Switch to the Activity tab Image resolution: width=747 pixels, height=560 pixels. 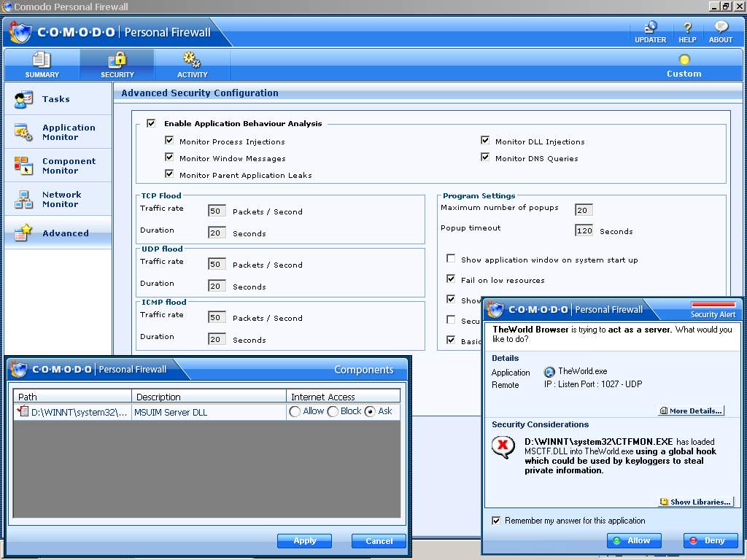[192, 64]
